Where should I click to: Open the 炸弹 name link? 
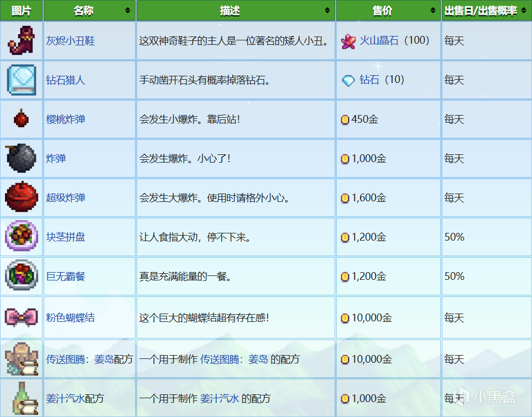point(56,159)
